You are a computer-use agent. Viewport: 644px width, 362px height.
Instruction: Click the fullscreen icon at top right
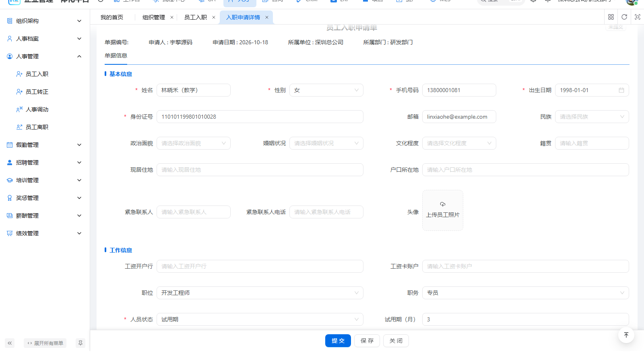(x=638, y=17)
